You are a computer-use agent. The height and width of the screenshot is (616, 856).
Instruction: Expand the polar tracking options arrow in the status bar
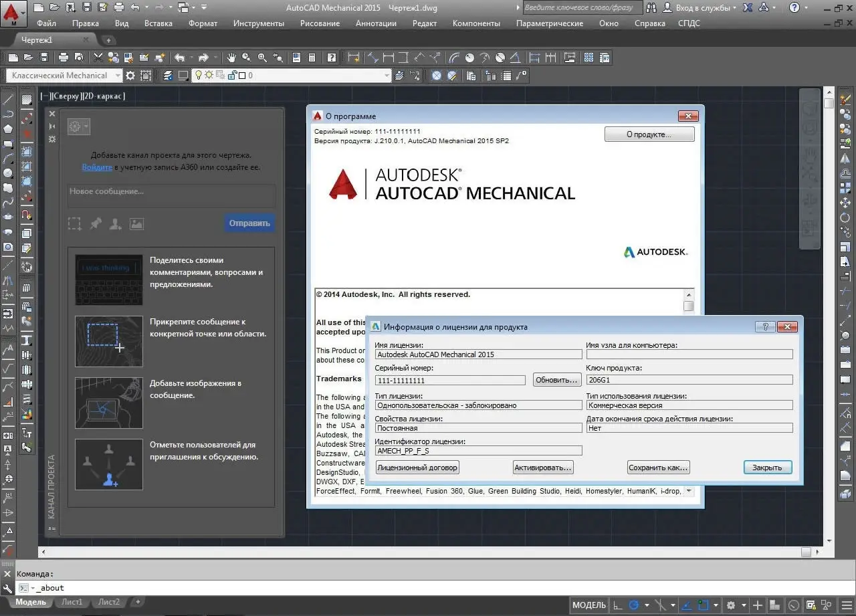point(647,605)
